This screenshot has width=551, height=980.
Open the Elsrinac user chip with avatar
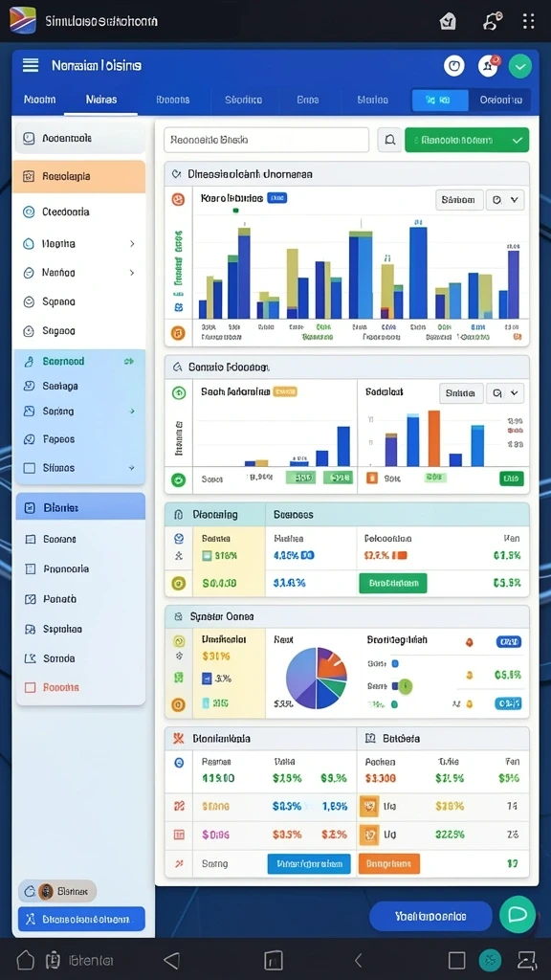point(56,891)
